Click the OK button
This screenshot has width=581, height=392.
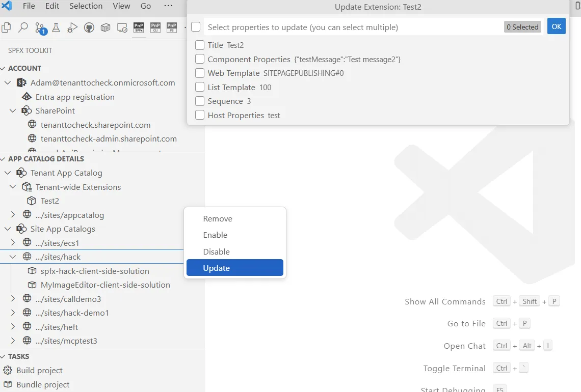click(556, 26)
